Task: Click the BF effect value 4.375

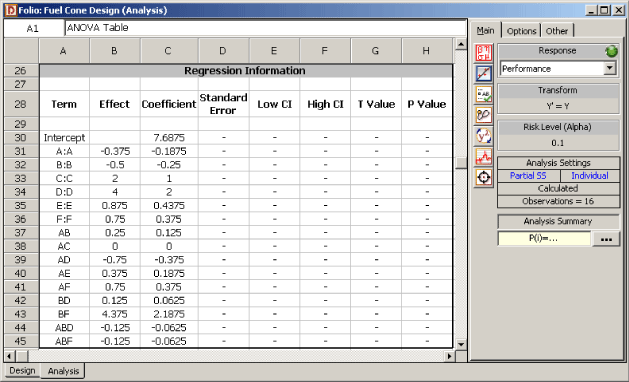Action: [x=115, y=314]
